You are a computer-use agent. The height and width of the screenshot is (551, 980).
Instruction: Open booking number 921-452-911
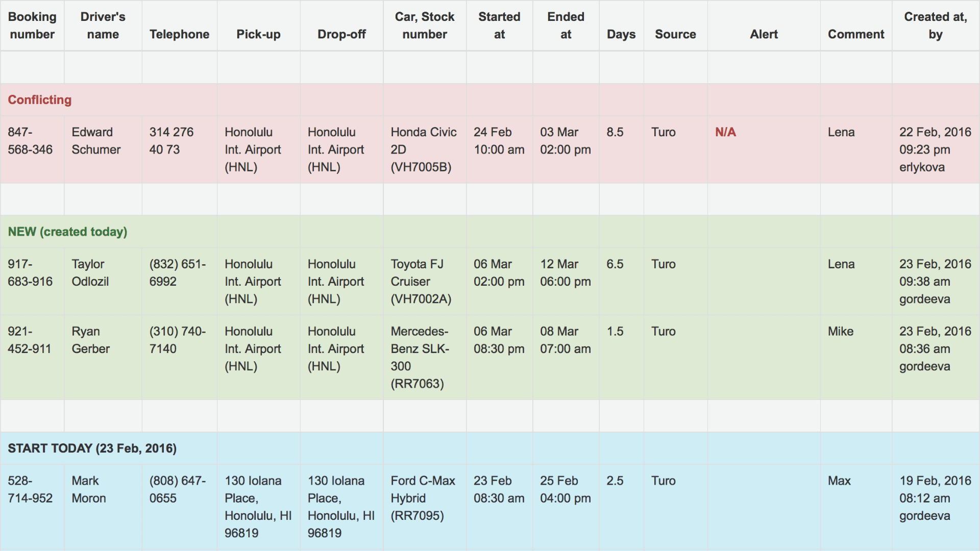(x=30, y=340)
